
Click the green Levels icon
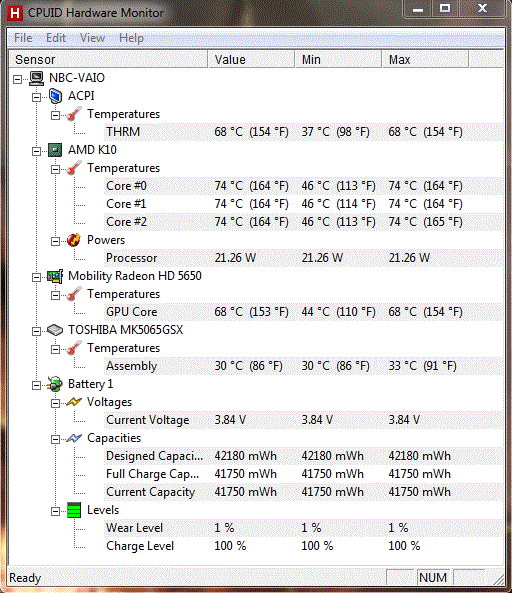[74, 510]
